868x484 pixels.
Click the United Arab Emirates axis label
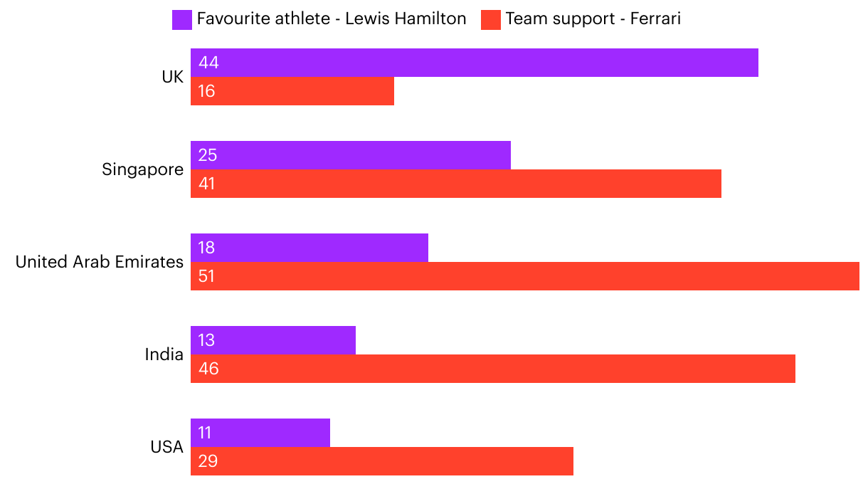coord(100,262)
